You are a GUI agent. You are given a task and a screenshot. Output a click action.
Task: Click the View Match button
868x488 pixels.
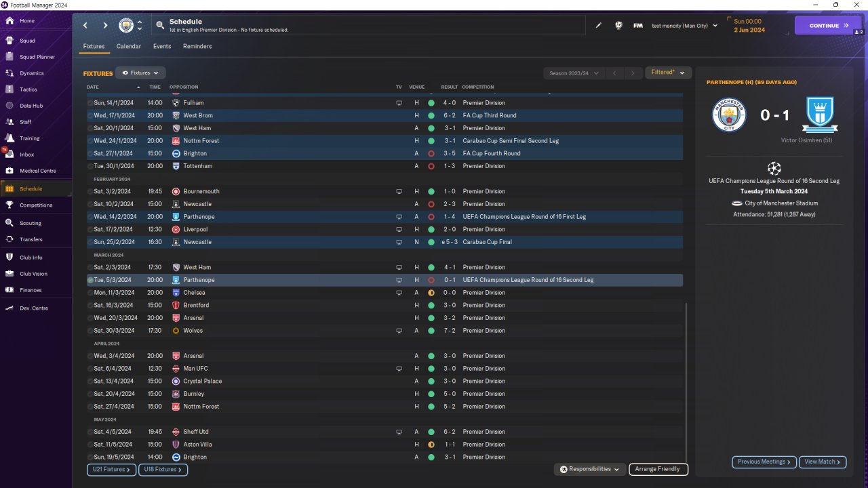click(x=823, y=462)
